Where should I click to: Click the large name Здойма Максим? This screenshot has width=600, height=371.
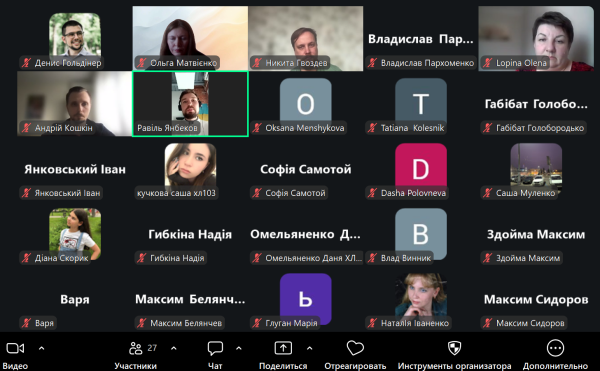(x=536, y=234)
